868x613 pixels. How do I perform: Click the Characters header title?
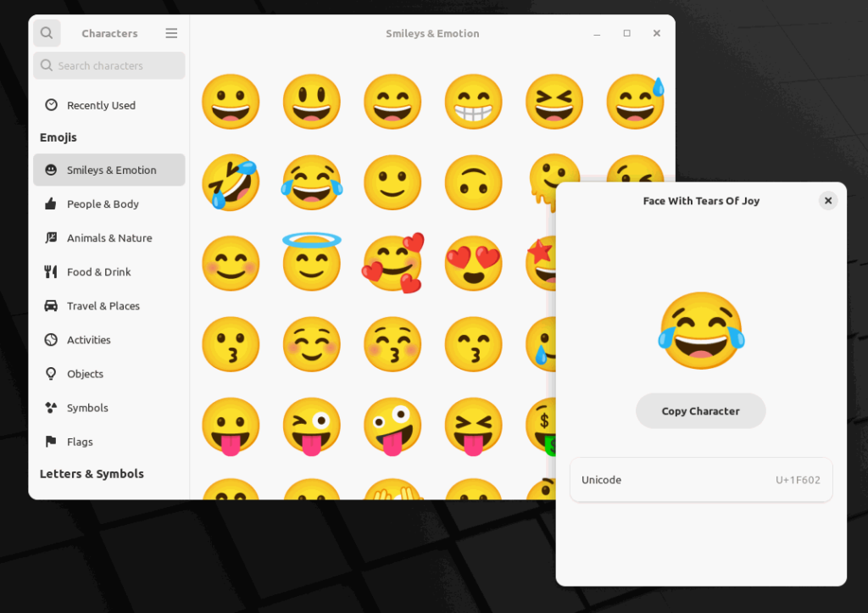point(109,33)
